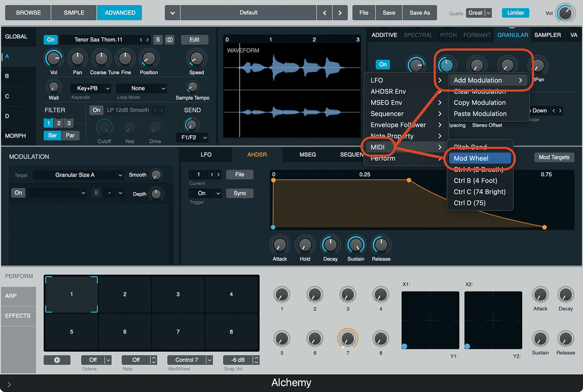583x392 pixels.
Task: Click the Mod Targets button
Action: coord(554,157)
